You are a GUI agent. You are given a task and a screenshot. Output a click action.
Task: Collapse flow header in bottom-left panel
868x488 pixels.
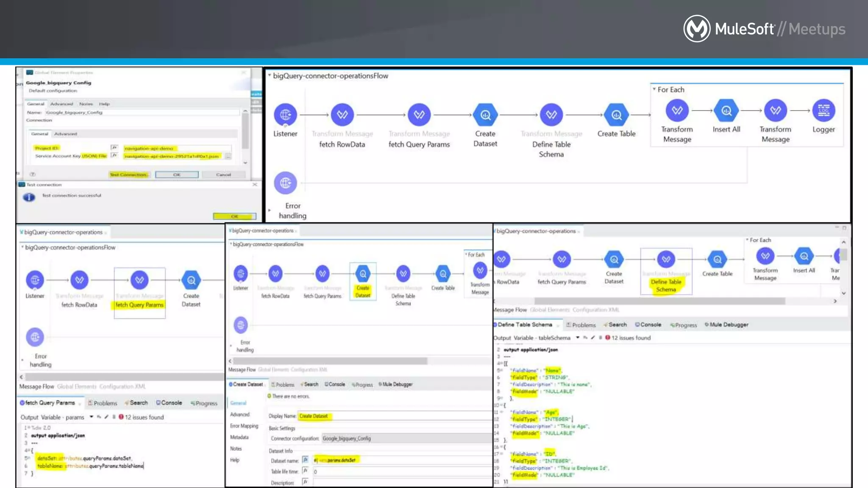click(x=22, y=247)
